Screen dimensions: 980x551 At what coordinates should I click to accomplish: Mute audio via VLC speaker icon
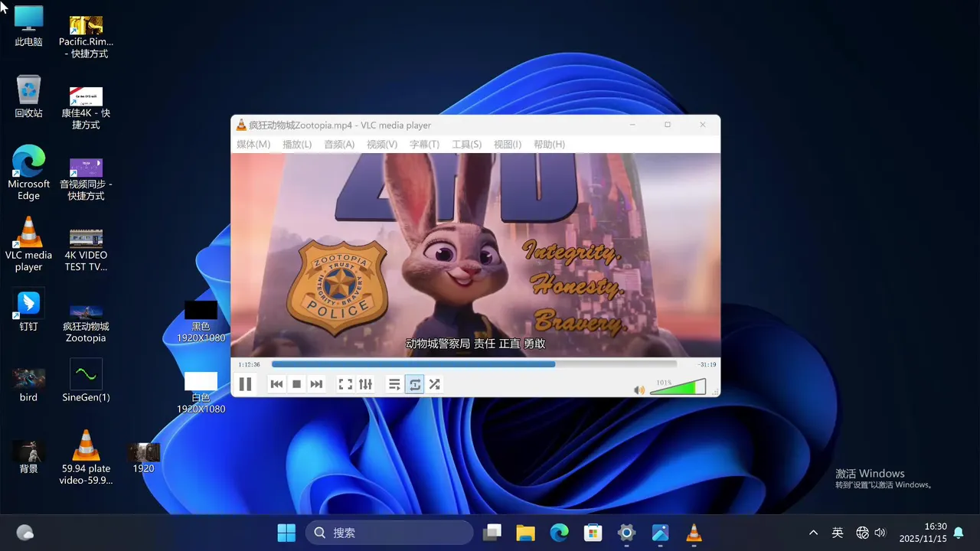[x=639, y=390]
